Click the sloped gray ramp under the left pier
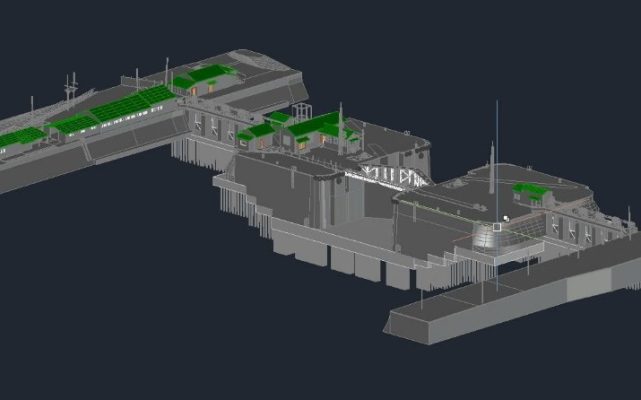The height and width of the screenshot is (400, 641). (130, 145)
